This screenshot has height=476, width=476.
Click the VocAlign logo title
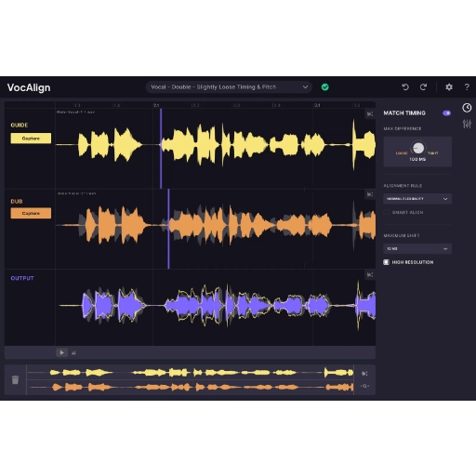click(29, 87)
